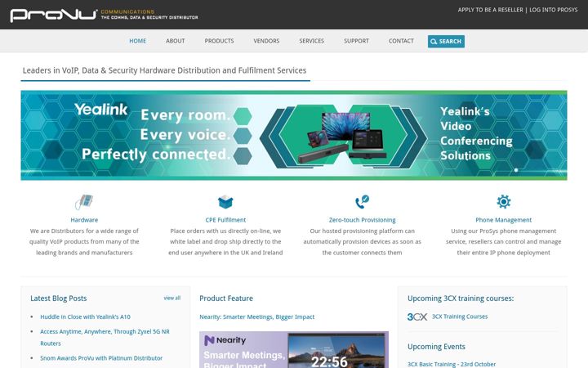Image resolution: width=588 pixels, height=368 pixels.
Task: Click the Yealink video conferencing banner
Action: pyautogui.click(x=294, y=135)
